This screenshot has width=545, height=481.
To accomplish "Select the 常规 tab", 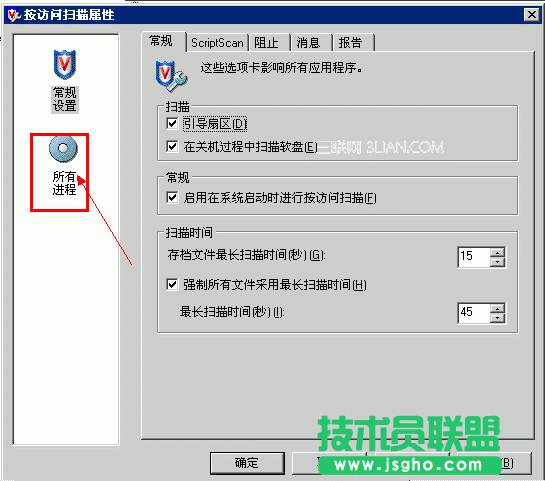I will point(163,41).
